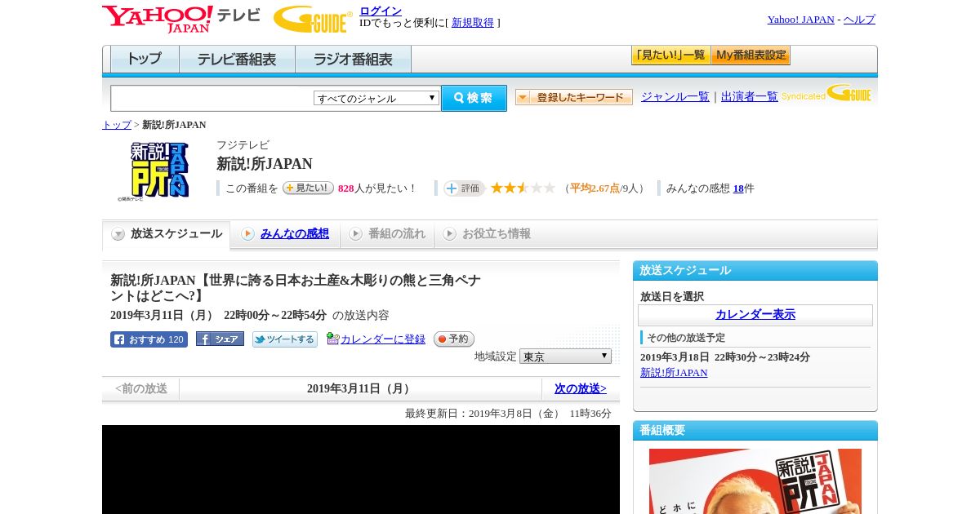Click the Yahoo! JAPAN link in header
The height and width of the screenshot is (514, 980).
point(801,19)
